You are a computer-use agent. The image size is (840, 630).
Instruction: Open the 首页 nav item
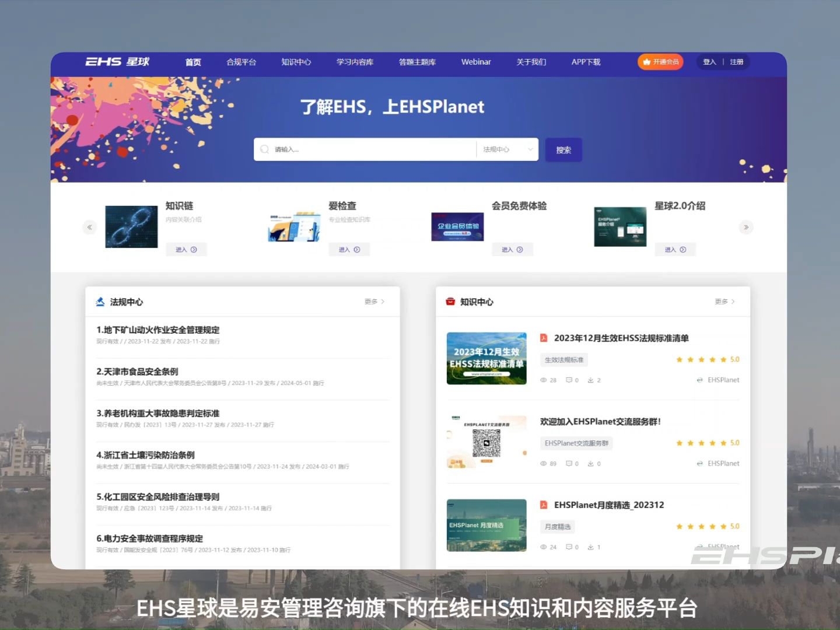(x=193, y=62)
